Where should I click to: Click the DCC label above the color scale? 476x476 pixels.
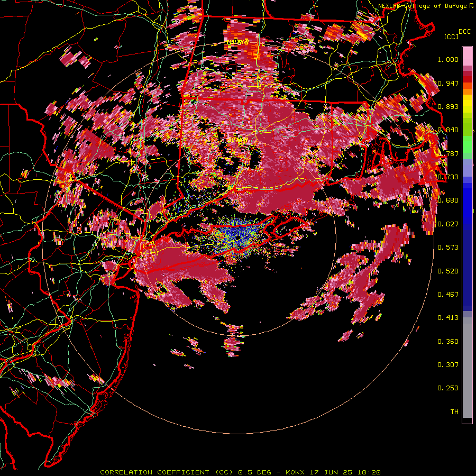pos(465,32)
